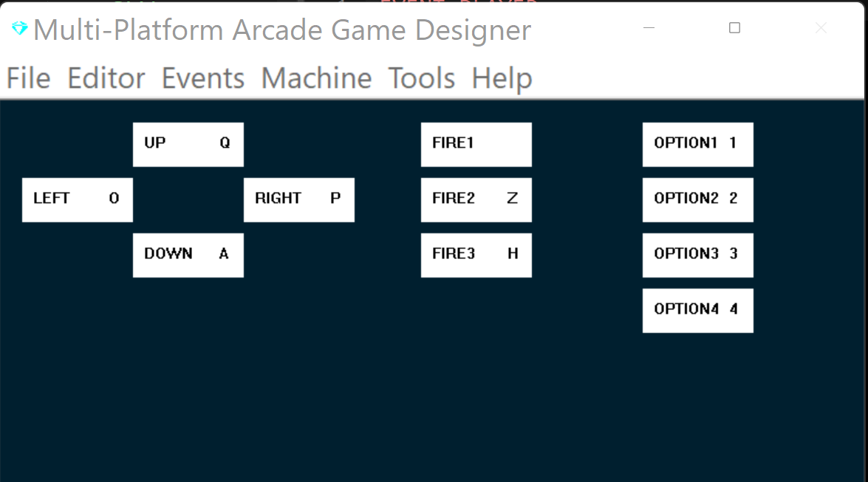Select the LEFT key binding box
The height and width of the screenshot is (482, 868).
click(x=78, y=200)
